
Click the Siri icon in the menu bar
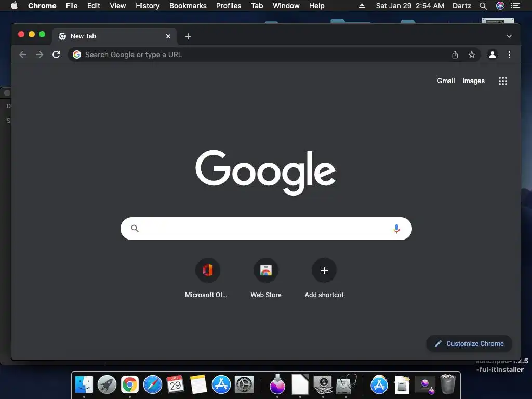coord(500,6)
